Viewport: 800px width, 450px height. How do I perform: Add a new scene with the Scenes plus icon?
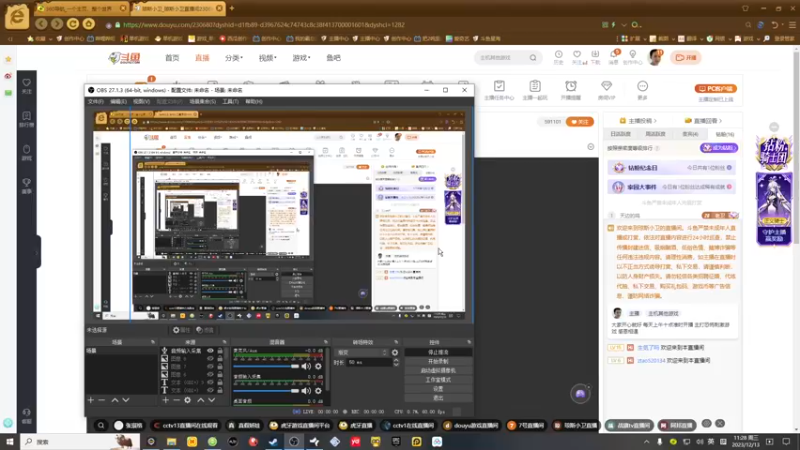(x=91, y=401)
